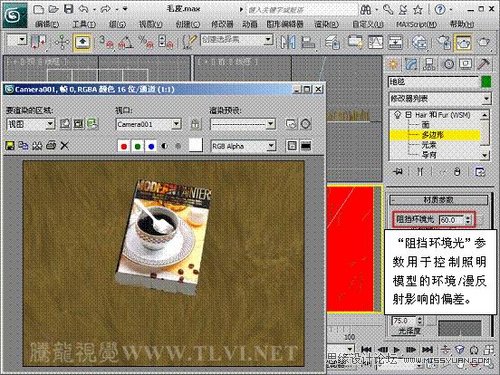
Task: Select the 多边形 sub-object level
Action: (433, 135)
